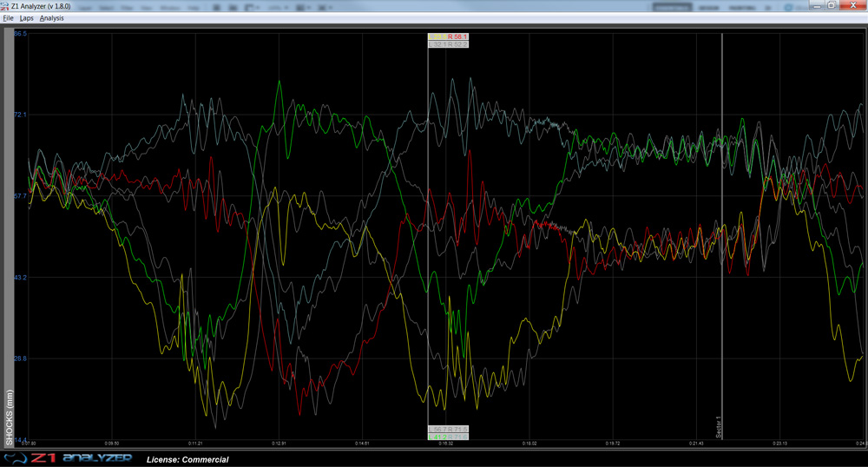Click the Z1 Analyzer logo in footer
This screenshot has width=868, height=467.
tap(68, 458)
